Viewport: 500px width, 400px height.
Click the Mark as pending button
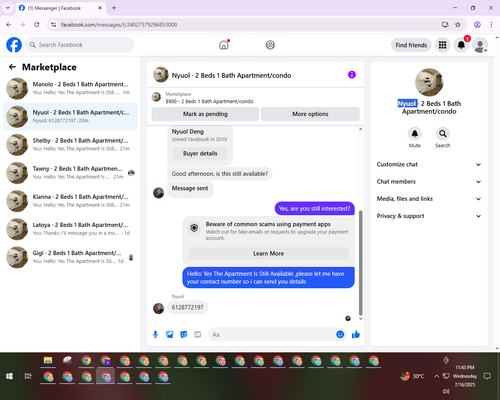205,114
